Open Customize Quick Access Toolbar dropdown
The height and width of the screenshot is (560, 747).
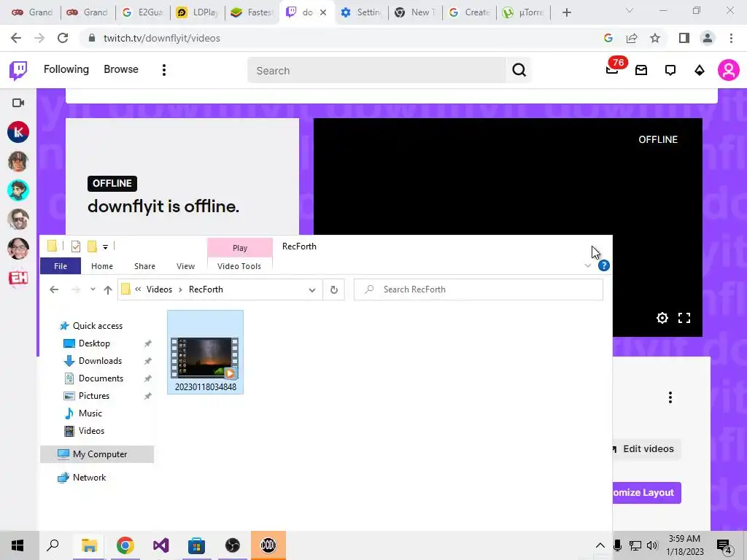[x=105, y=246]
